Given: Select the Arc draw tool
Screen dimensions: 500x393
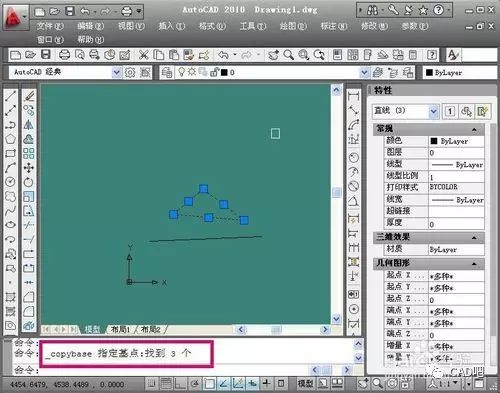Looking at the screenshot, I should pyautogui.click(x=10, y=168).
